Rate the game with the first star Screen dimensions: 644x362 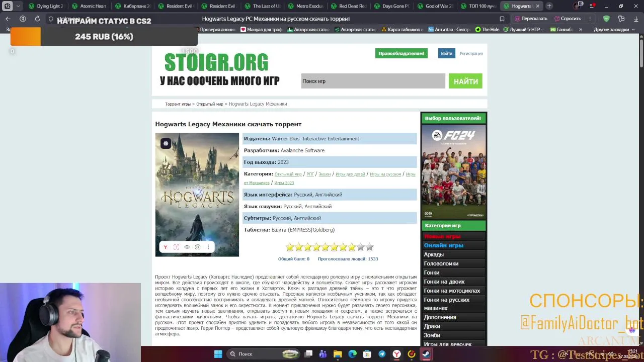click(x=290, y=247)
